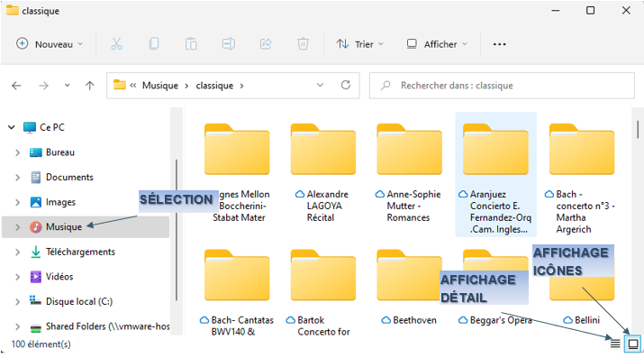
Task: Click the folder icon in address bar
Action: [x=120, y=85]
